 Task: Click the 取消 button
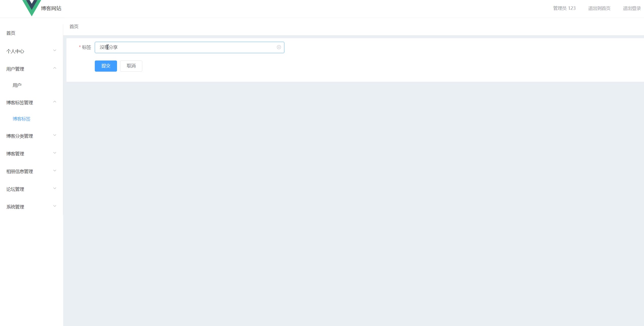(131, 66)
